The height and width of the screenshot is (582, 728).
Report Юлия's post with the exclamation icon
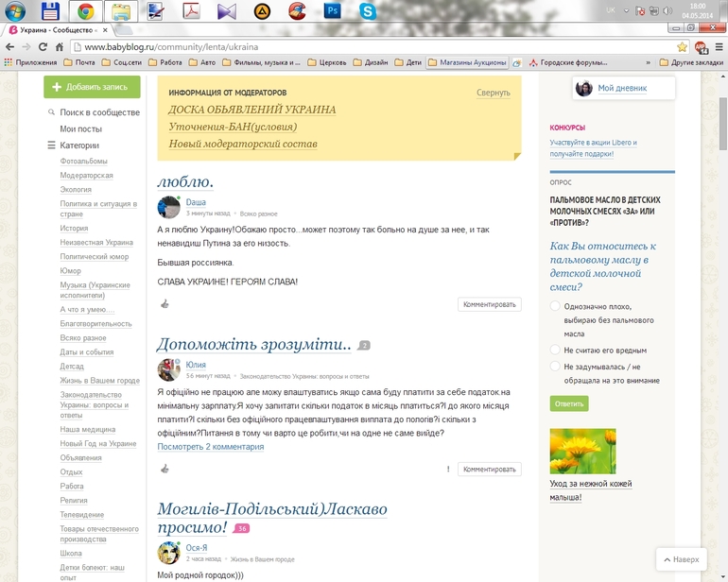click(448, 469)
